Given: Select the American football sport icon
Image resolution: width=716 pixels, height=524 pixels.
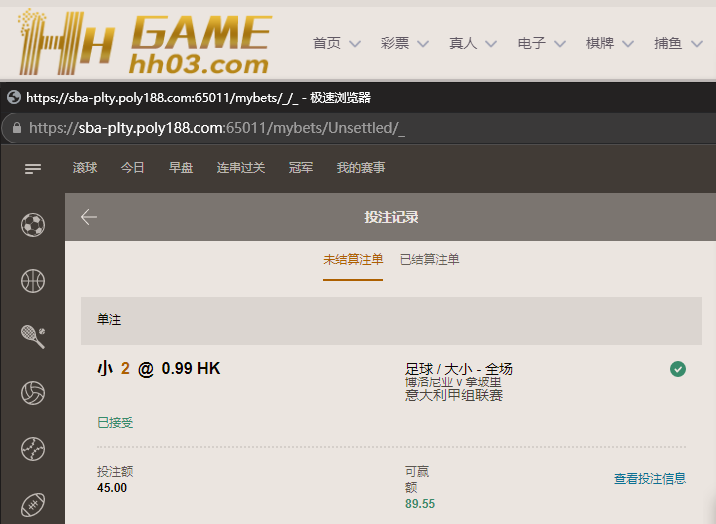Looking at the screenshot, I should tap(33, 503).
